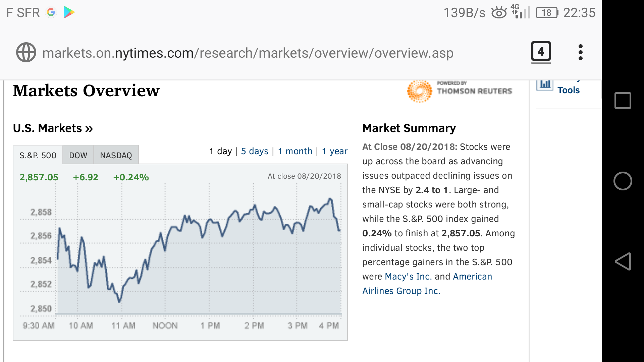Open the browser three-dot menu

click(581, 52)
